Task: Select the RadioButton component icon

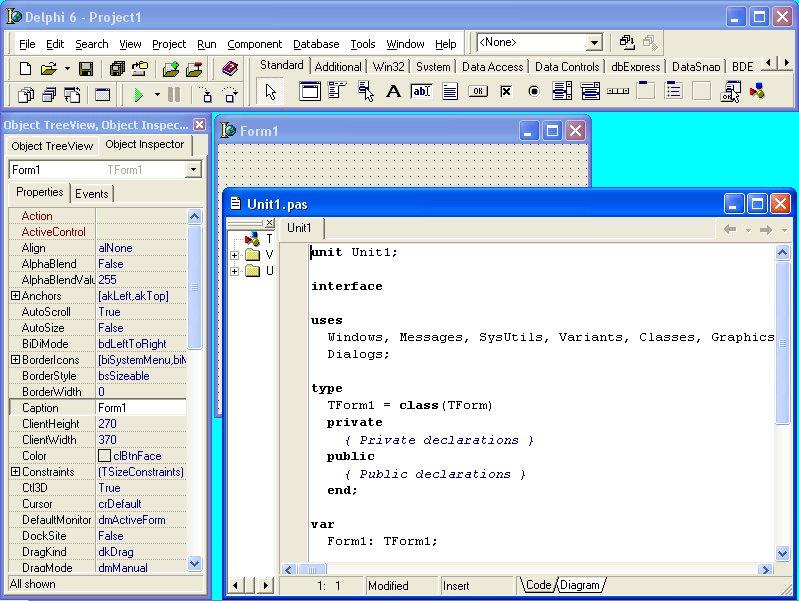Action: [534, 92]
